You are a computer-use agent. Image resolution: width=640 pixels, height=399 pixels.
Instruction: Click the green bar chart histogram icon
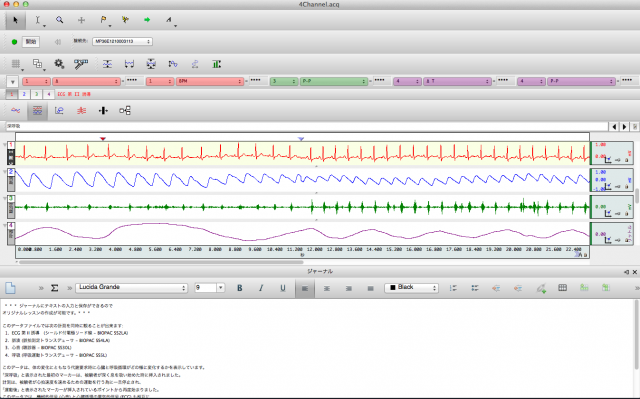(x=217, y=64)
